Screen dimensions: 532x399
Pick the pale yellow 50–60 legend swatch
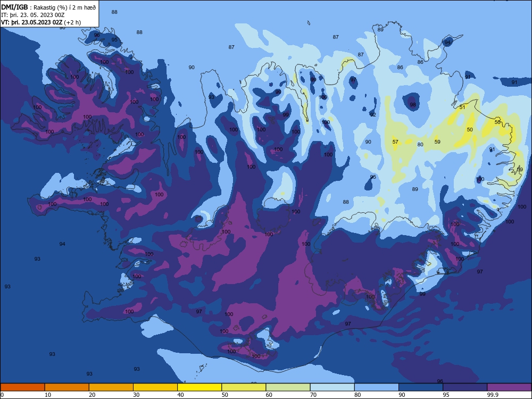click(244, 387)
